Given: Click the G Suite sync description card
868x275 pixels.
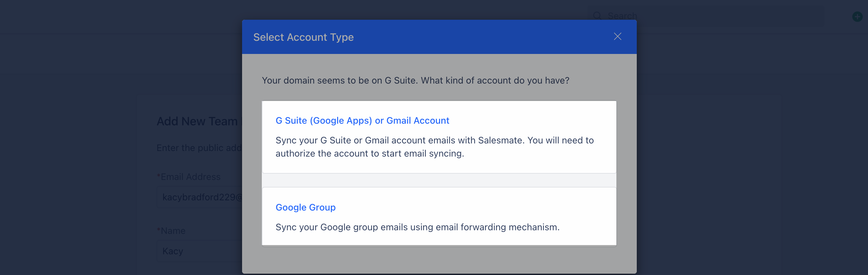Looking at the screenshot, I should (439, 137).
